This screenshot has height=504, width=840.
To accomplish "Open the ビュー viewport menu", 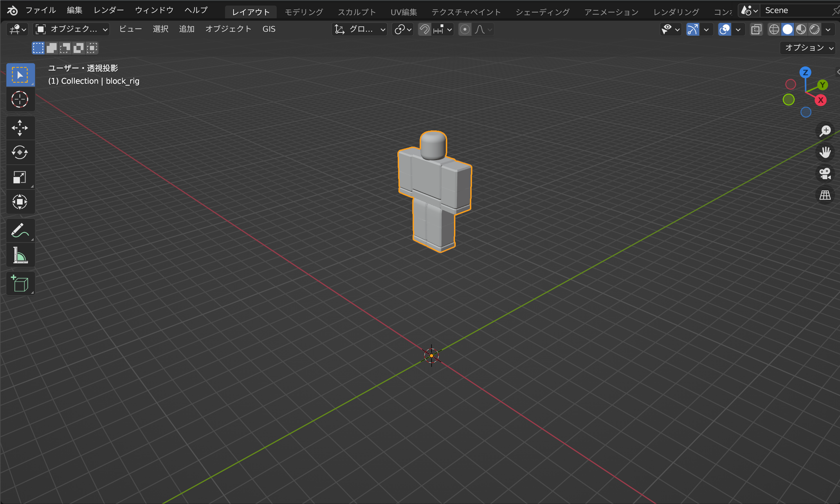I will coord(130,29).
